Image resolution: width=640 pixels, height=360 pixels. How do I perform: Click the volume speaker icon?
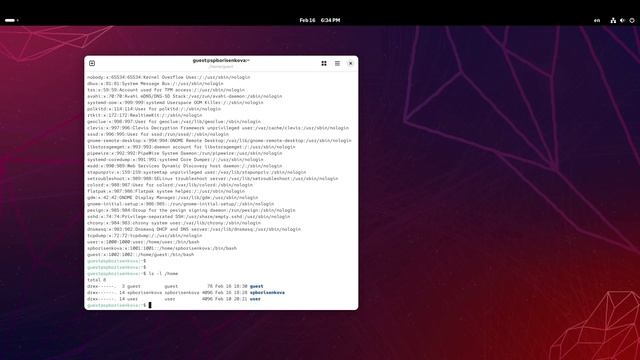coord(622,20)
